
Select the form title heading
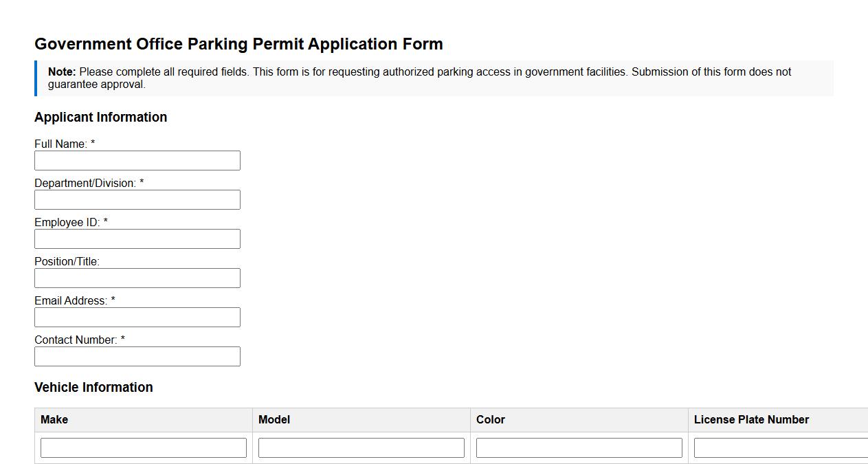click(x=238, y=43)
